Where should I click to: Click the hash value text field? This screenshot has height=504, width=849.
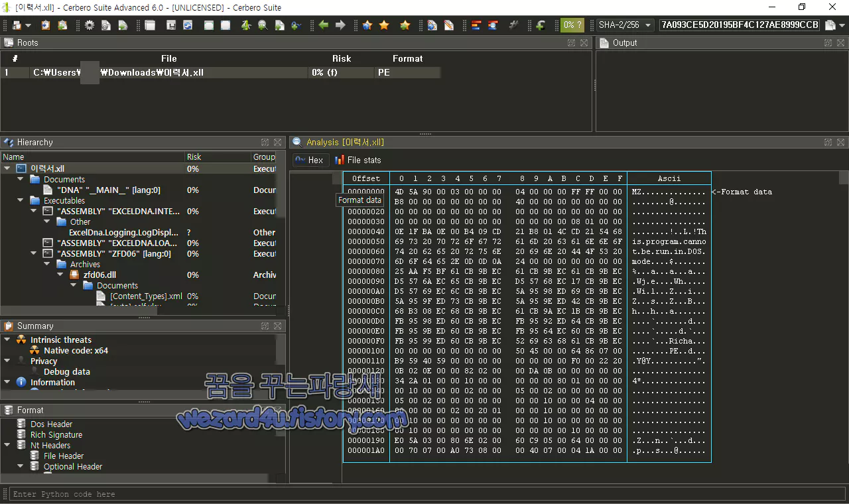coord(740,25)
